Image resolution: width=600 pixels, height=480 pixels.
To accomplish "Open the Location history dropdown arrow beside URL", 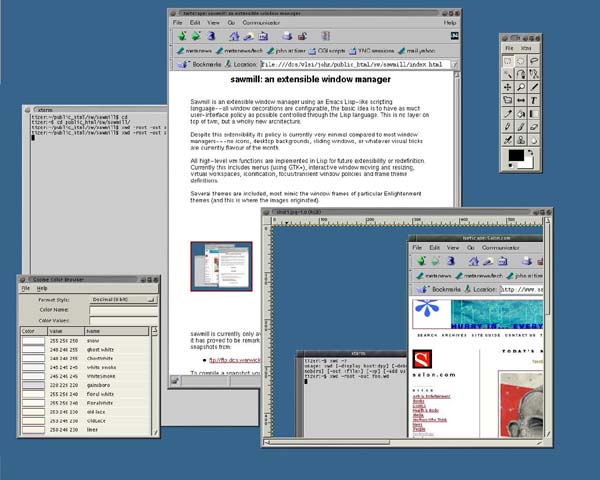I will [x=455, y=65].
